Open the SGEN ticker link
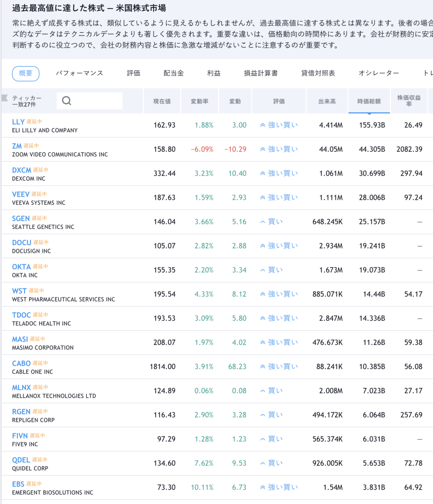The image size is (433, 504). pos(21,218)
